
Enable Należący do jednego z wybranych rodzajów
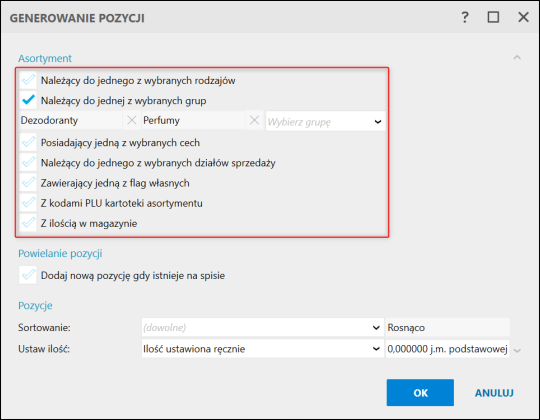tap(28, 80)
